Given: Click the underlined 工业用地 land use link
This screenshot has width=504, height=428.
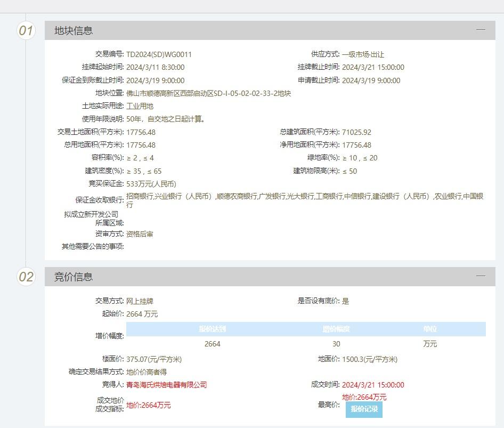Looking at the screenshot, I should point(140,106).
